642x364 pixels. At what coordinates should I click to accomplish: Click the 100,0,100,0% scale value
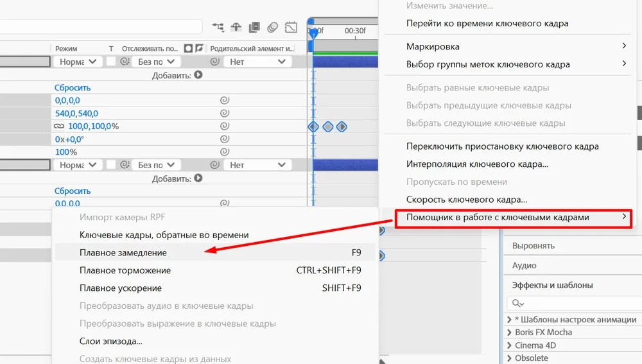point(93,126)
